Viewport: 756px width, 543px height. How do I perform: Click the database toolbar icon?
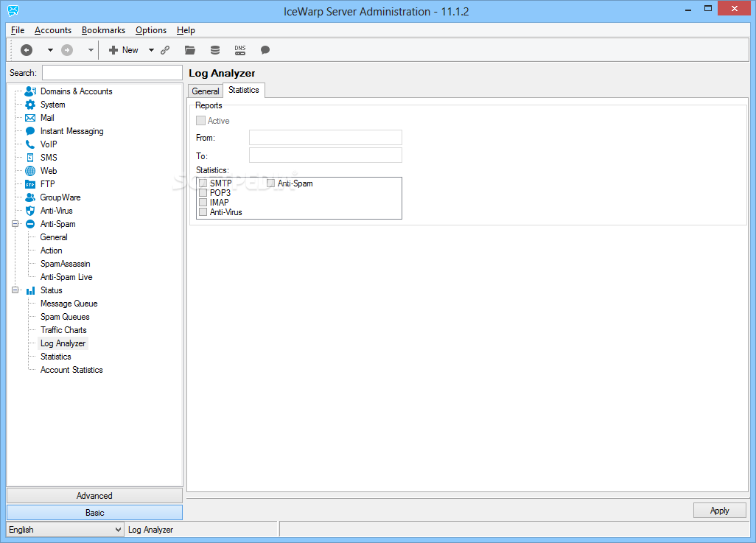pos(215,50)
